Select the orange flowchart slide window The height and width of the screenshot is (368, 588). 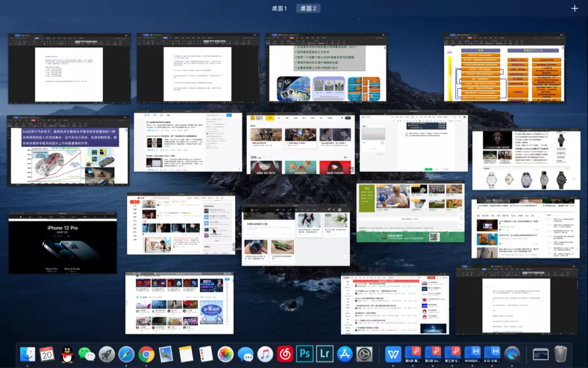(504, 68)
